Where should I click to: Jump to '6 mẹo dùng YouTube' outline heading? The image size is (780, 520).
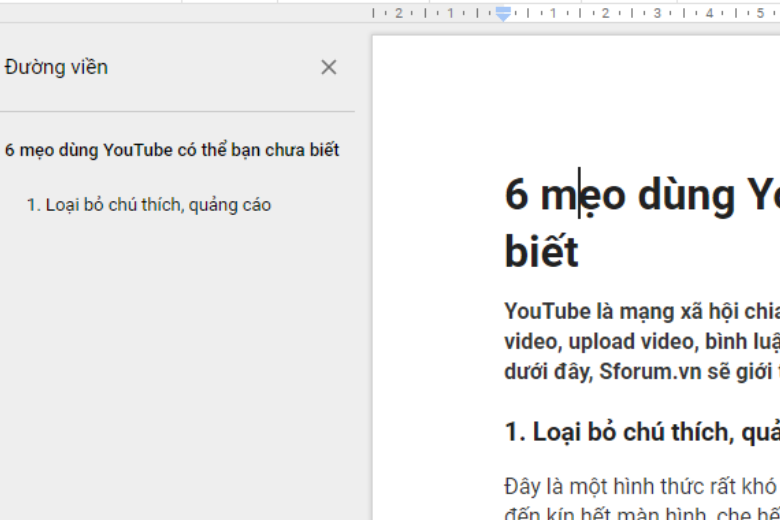pyautogui.click(x=172, y=150)
